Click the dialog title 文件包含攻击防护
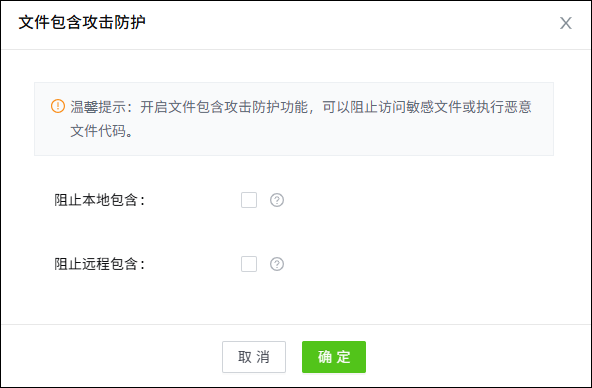Screen dimensions: 592x388 click(82, 23)
